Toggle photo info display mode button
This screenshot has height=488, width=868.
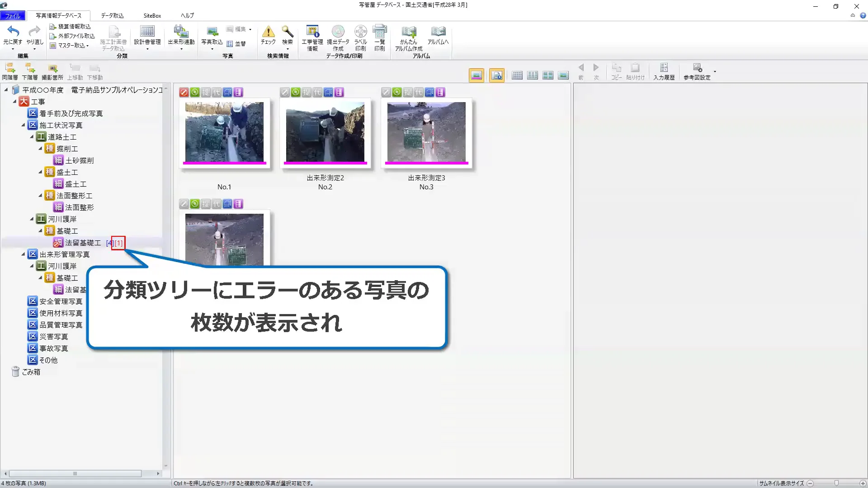point(496,75)
